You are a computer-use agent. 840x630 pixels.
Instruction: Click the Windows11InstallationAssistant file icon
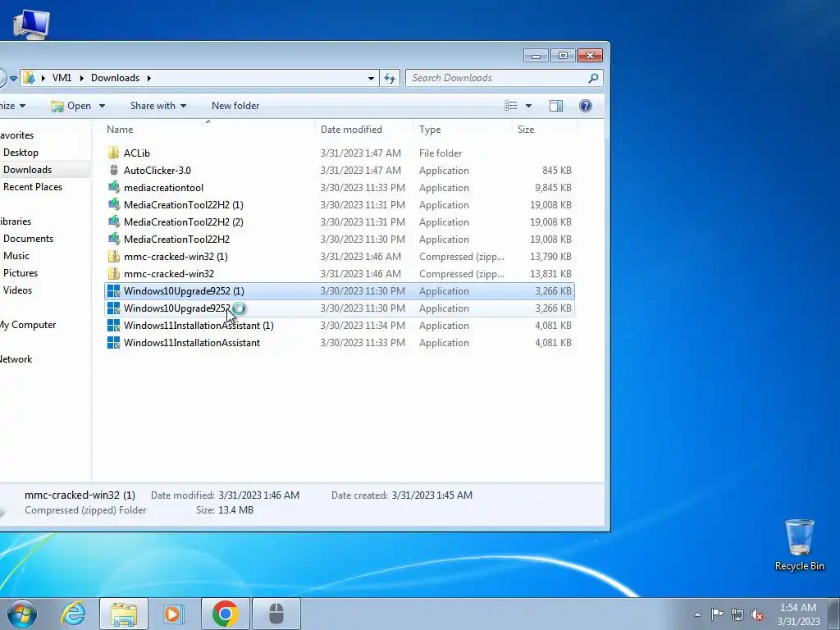(113, 343)
